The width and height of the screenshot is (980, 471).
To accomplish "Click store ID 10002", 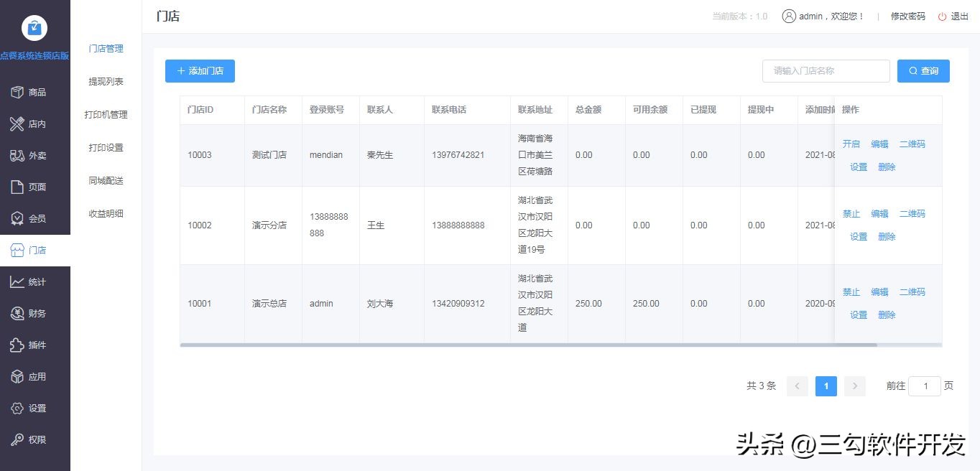I will pyautogui.click(x=200, y=225).
